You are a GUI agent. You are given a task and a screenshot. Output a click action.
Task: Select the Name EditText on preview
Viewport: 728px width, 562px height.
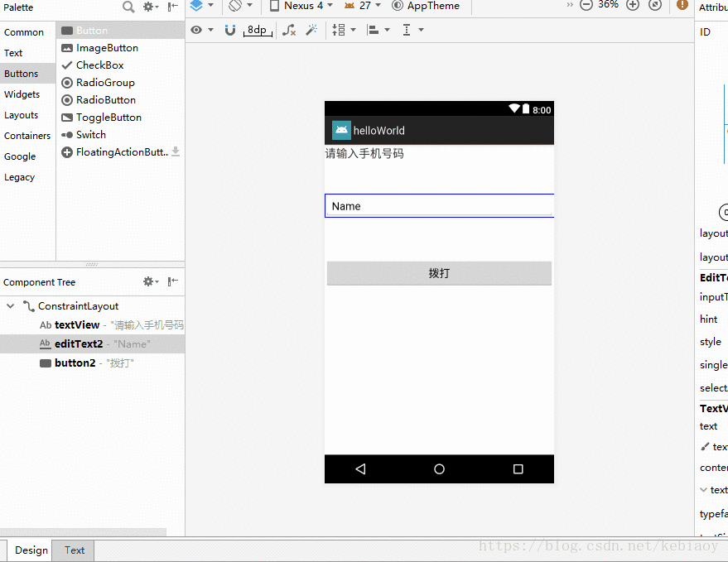pyautogui.click(x=439, y=206)
